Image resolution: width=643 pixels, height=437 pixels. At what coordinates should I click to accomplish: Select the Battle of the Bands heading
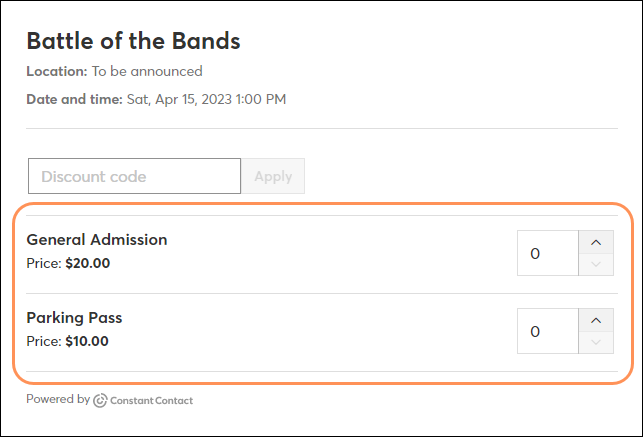pyautogui.click(x=133, y=41)
